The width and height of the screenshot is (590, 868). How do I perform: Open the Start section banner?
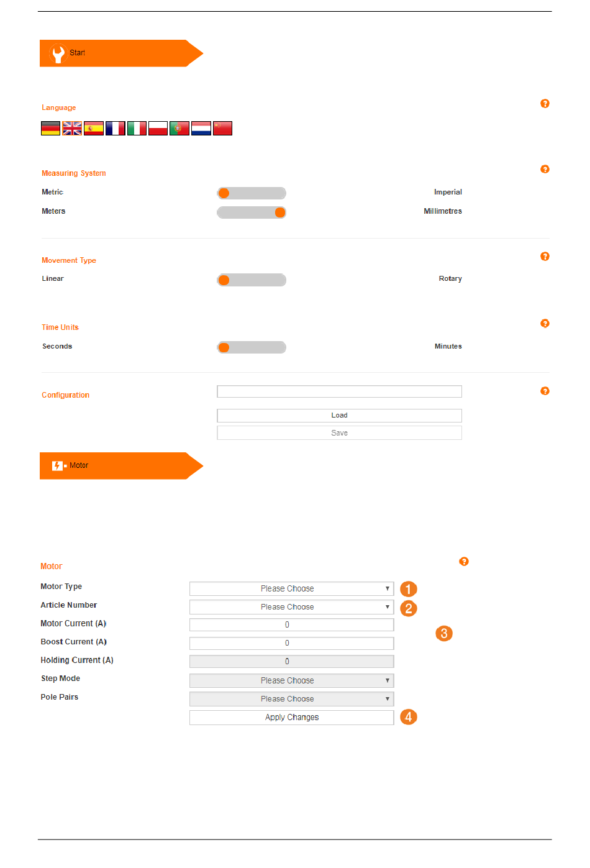coord(121,53)
